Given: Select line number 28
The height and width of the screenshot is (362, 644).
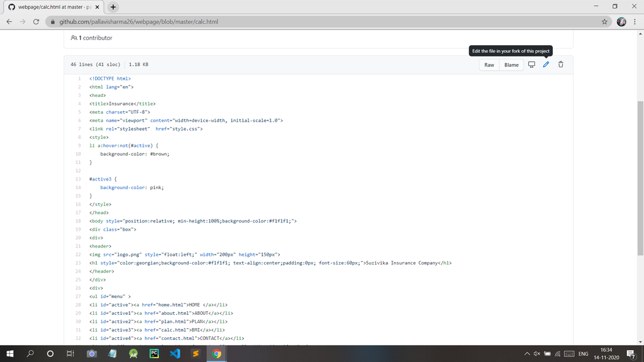Looking at the screenshot, I should 78,305.
